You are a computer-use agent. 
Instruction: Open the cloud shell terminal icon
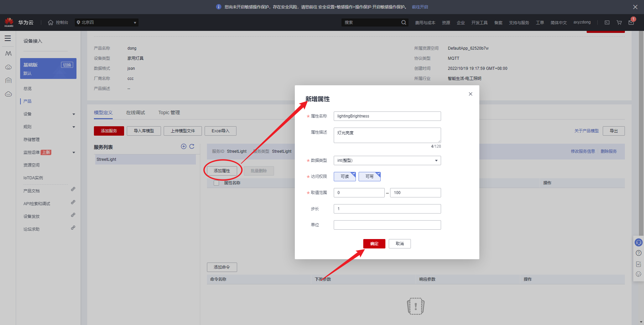[607, 22]
